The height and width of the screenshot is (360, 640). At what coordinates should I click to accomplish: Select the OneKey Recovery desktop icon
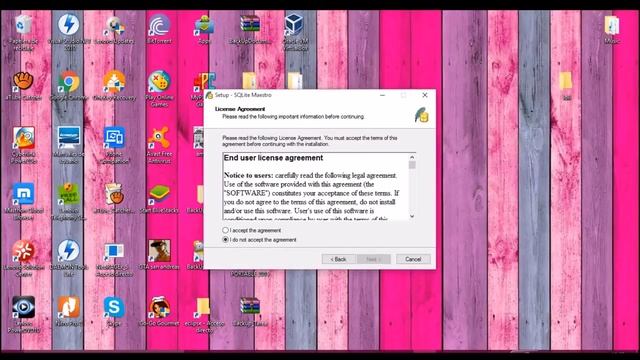(x=114, y=81)
